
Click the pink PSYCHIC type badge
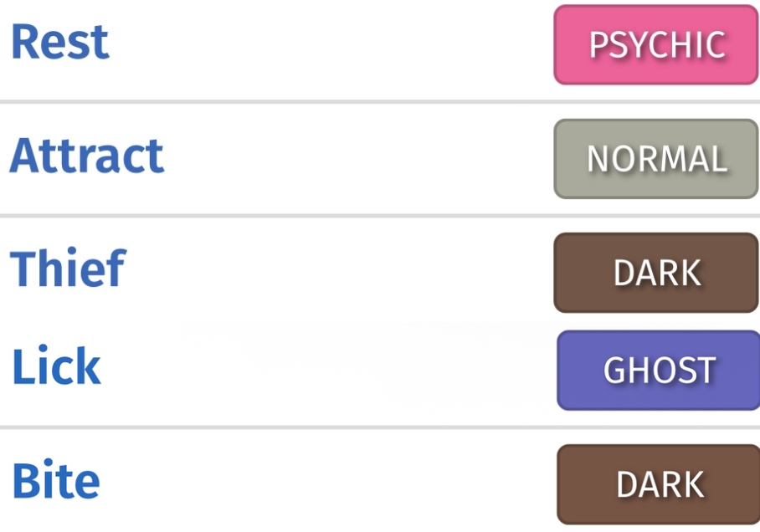[656, 44]
